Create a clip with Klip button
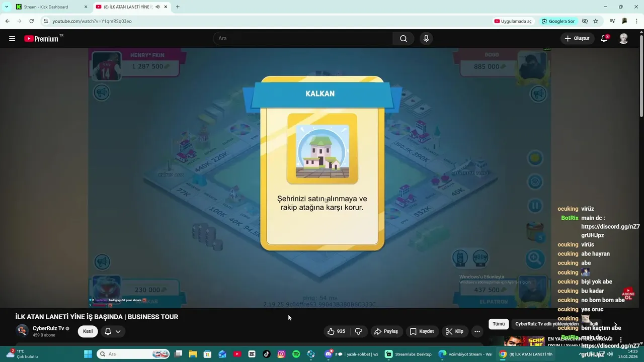 pyautogui.click(x=454, y=331)
